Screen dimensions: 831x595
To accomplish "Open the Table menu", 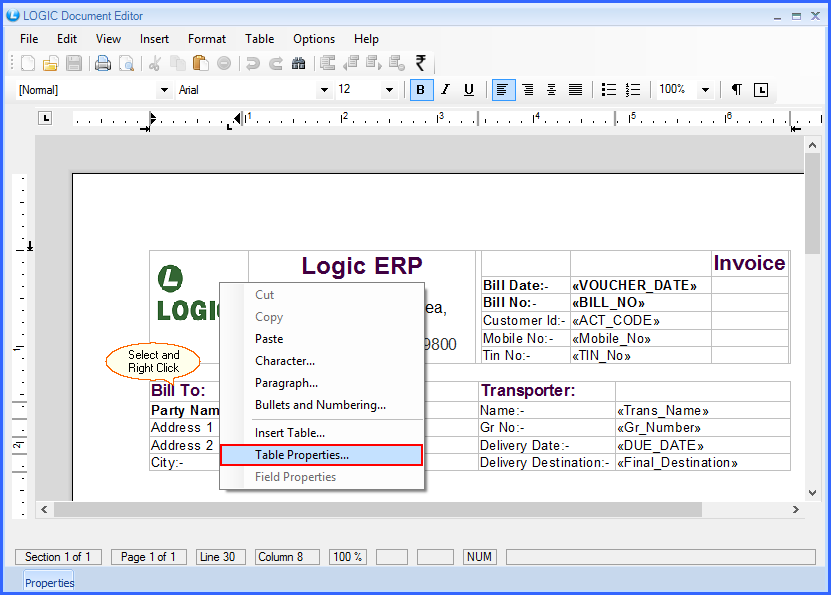I will pos(259,39).
